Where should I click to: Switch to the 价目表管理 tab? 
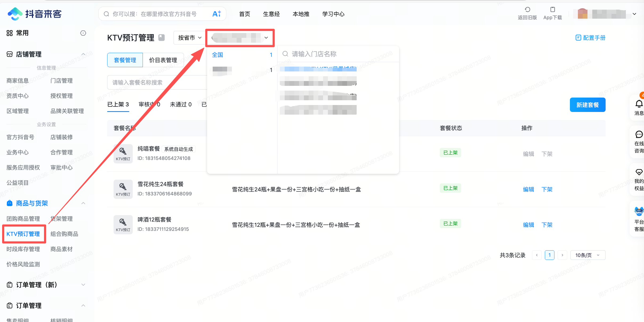pyautogui.click(x=163, y=60)
